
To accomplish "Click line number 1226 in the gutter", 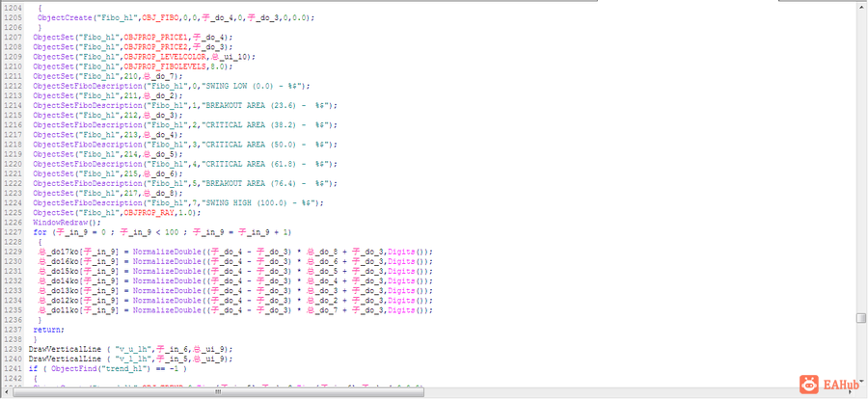I will [x=11, y=222].
